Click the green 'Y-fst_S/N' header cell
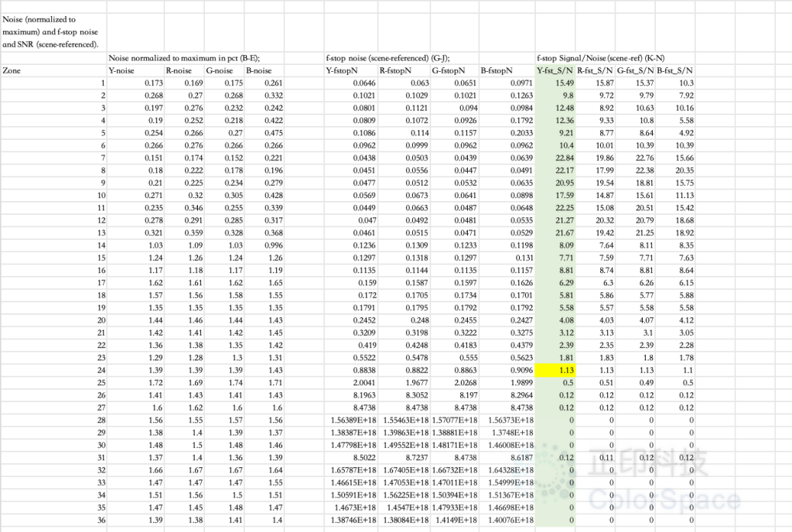The image size is (792, 532). point(555,70)
